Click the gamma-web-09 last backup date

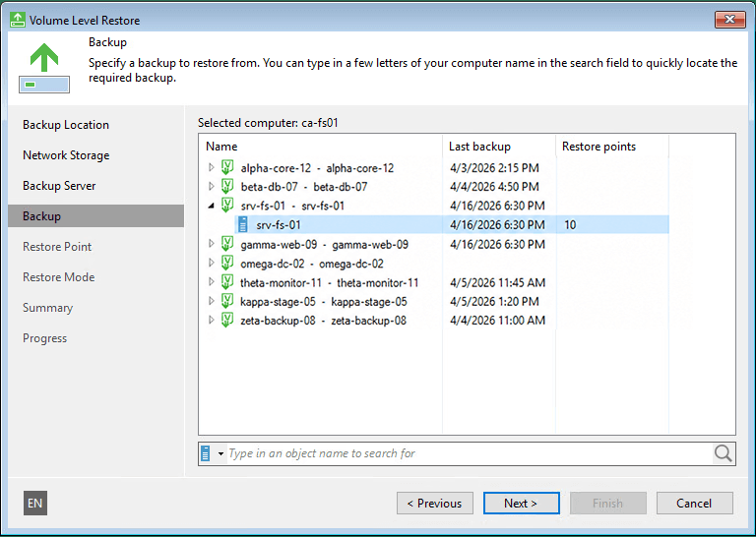(497, 244)
